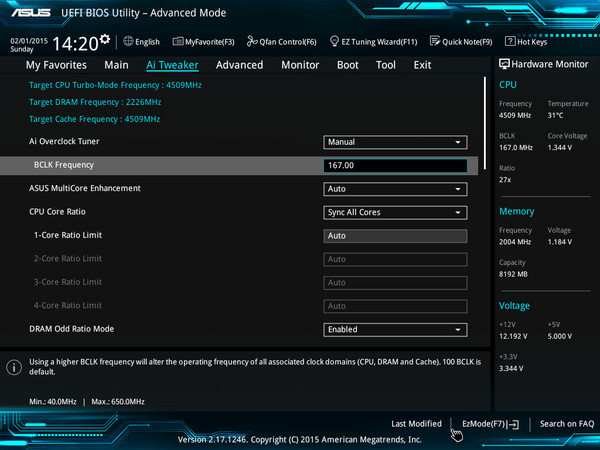Click the info icon in help area
The width and height of the screenshot is (600, 450).
point(14,367)
